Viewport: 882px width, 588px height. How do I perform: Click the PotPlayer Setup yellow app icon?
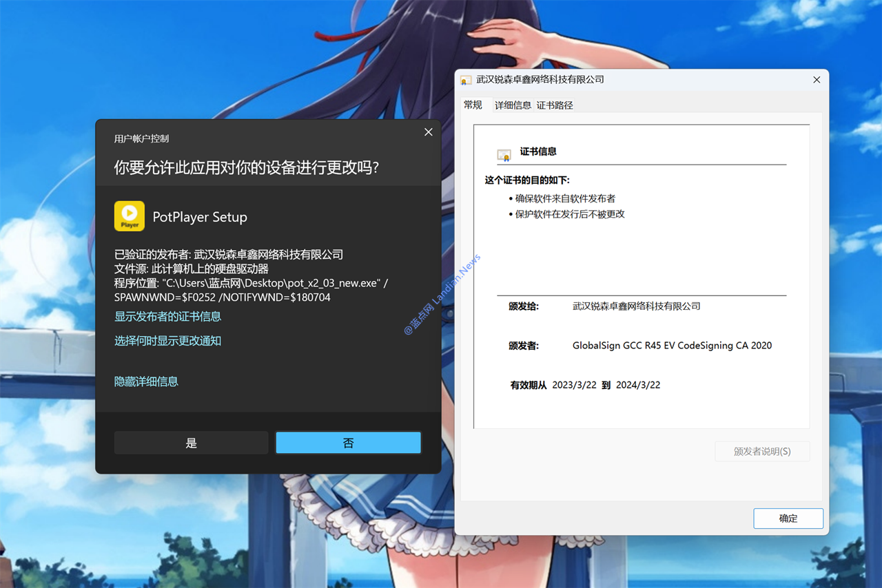(x=130, y=216)
